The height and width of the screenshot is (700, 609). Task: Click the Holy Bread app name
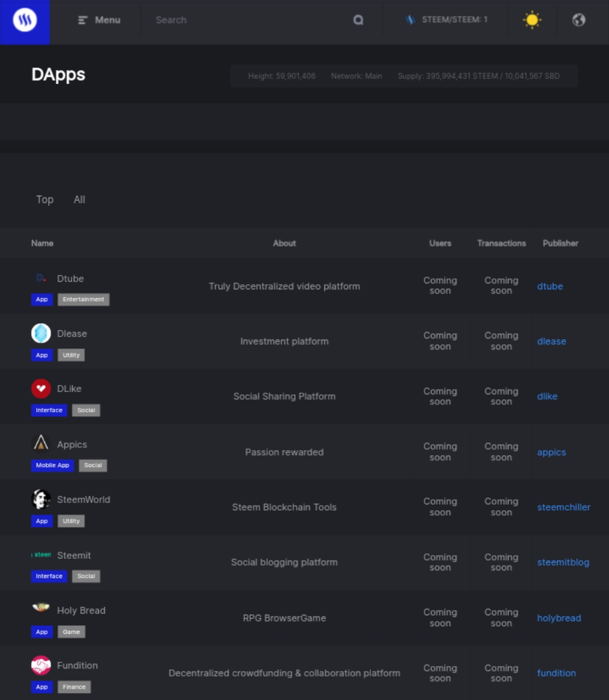81,610
